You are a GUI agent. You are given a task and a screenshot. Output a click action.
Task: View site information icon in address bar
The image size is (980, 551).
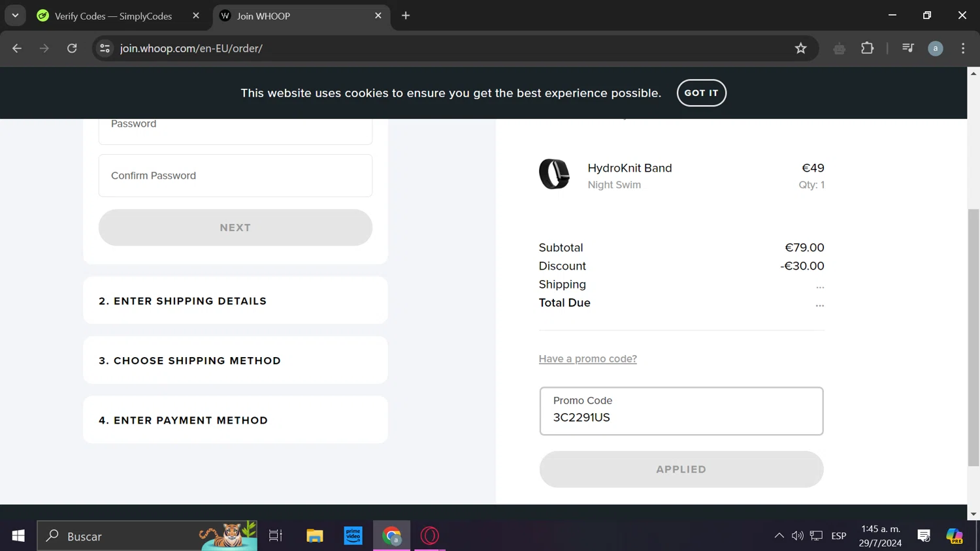pos(105,48)
